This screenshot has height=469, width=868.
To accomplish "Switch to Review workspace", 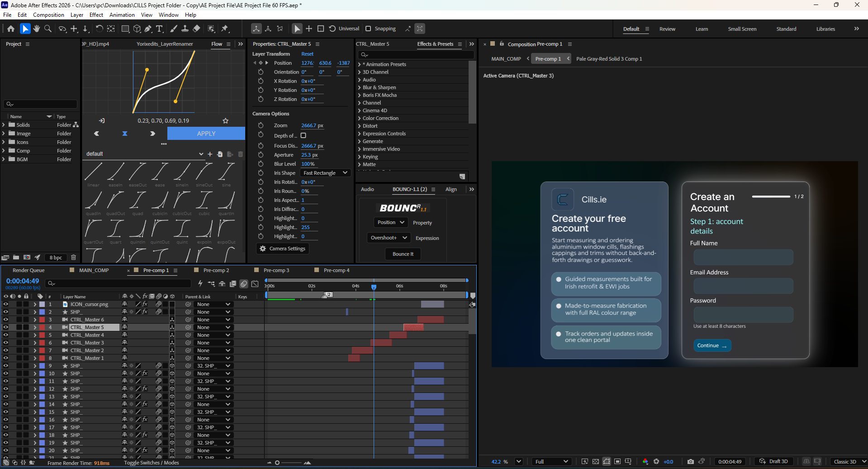I will (x=667, y=29).
